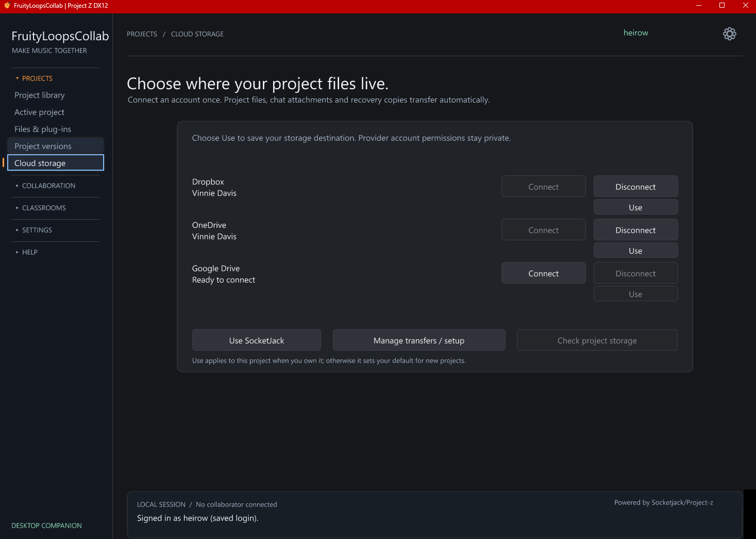Open the settings gear icon
Image resolution: width=756 pixels, height=539 pixels.
[729, 34]
